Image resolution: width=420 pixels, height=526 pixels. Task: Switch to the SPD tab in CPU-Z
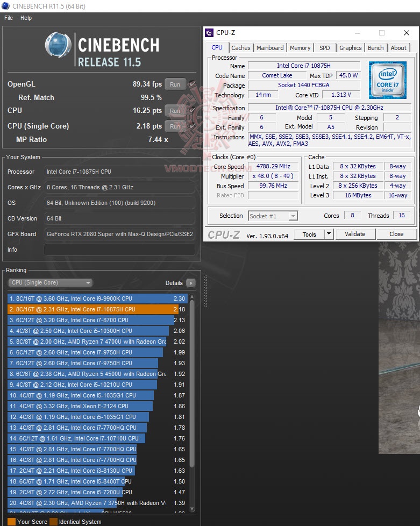pyautogui.click(x=324, y=48)
